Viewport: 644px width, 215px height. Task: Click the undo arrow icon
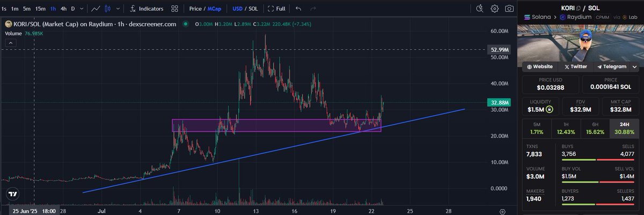click(x=299, y=9)
